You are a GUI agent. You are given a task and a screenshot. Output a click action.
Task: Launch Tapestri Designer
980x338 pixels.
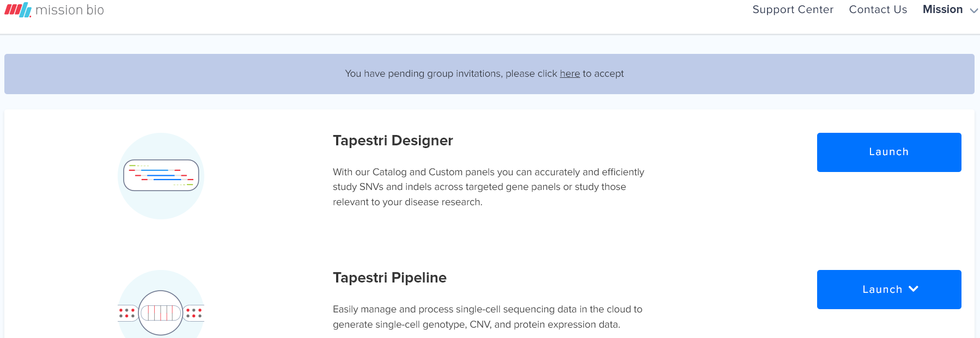pos(889,152)
